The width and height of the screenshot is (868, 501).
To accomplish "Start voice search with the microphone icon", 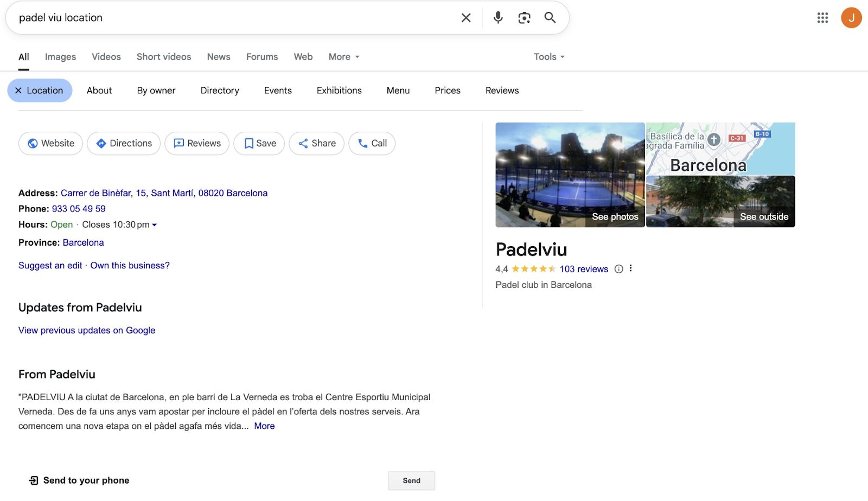I will 497,18.
